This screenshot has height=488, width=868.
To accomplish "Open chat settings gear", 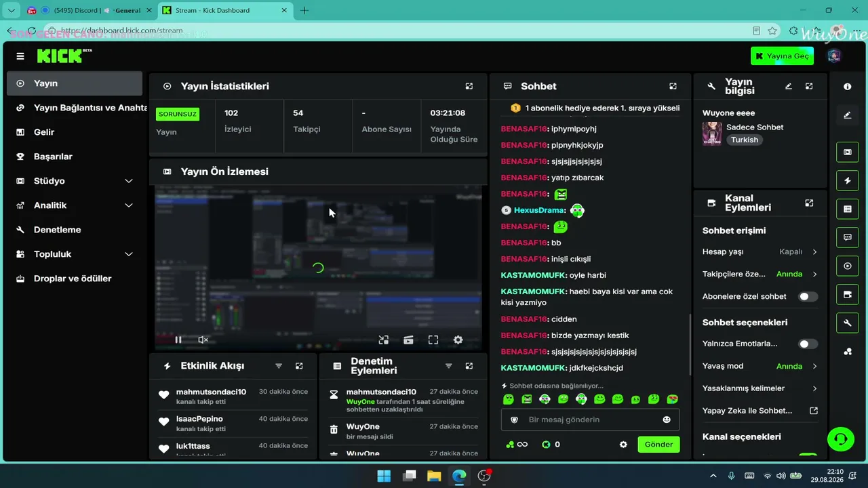I will pos(623,445).
